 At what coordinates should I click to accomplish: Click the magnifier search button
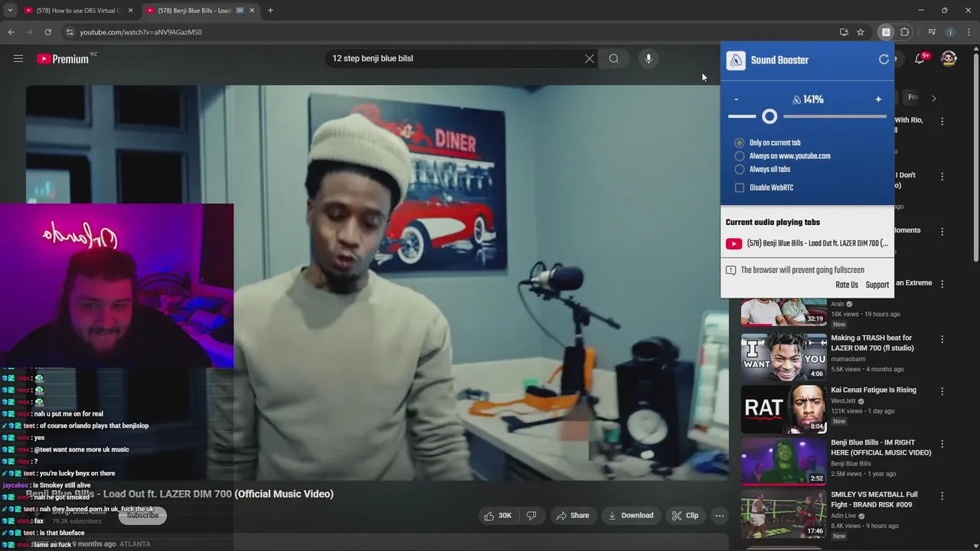point(614,58)
